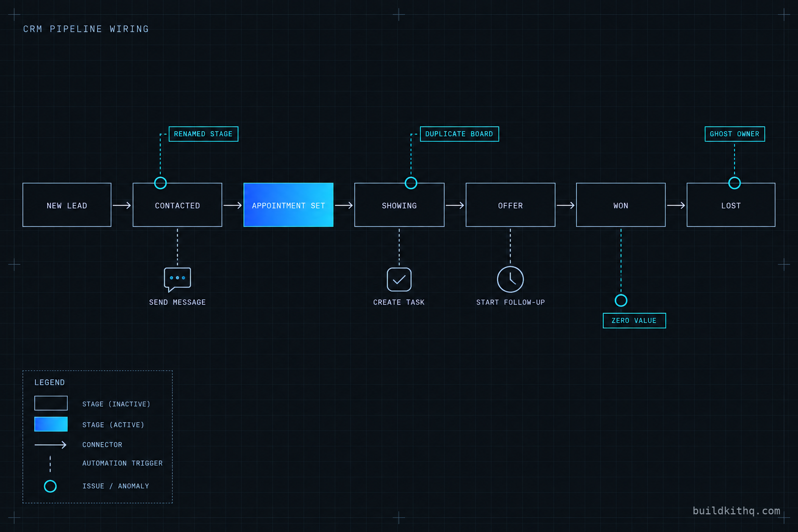Select the anomaly circle on the Showing stage

tap(411, 183)
